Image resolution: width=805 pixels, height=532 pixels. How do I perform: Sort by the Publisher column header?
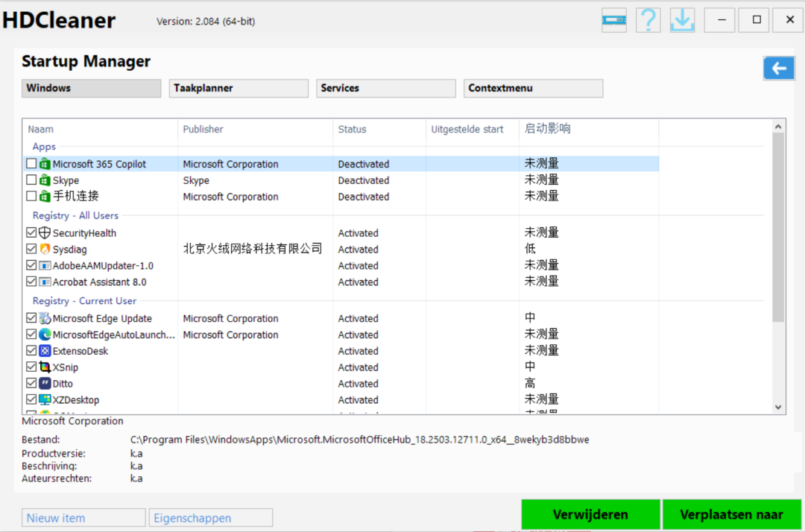[255, 130]
